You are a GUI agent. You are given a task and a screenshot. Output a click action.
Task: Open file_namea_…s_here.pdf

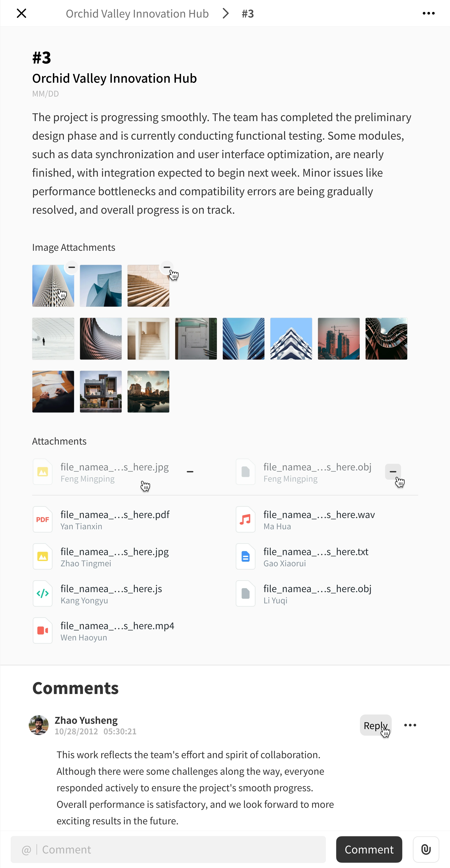pos(115,514)
